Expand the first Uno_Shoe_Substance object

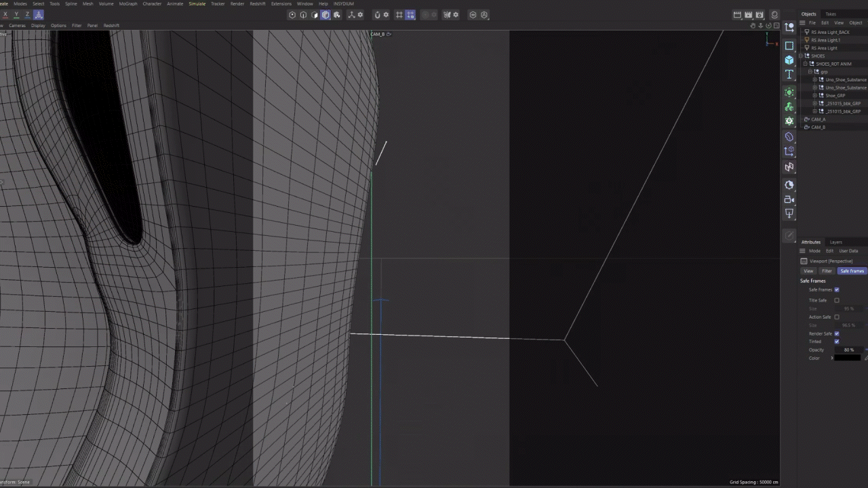tap(814, 79)
